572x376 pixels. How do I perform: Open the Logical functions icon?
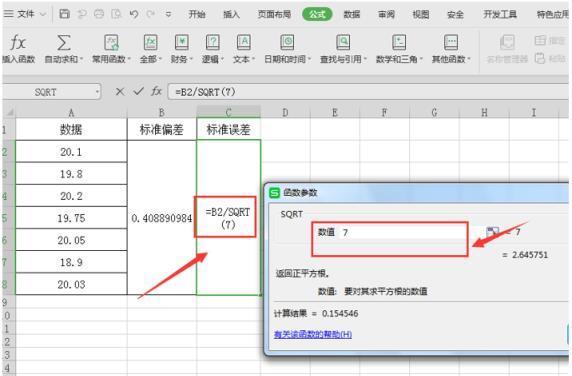click(213, 43)
